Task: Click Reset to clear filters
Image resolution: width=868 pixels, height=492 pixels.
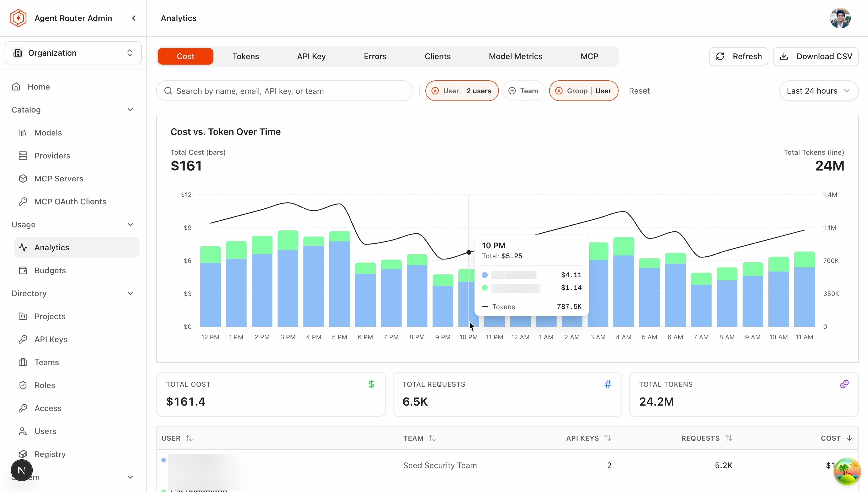Action: click(639, 91)
